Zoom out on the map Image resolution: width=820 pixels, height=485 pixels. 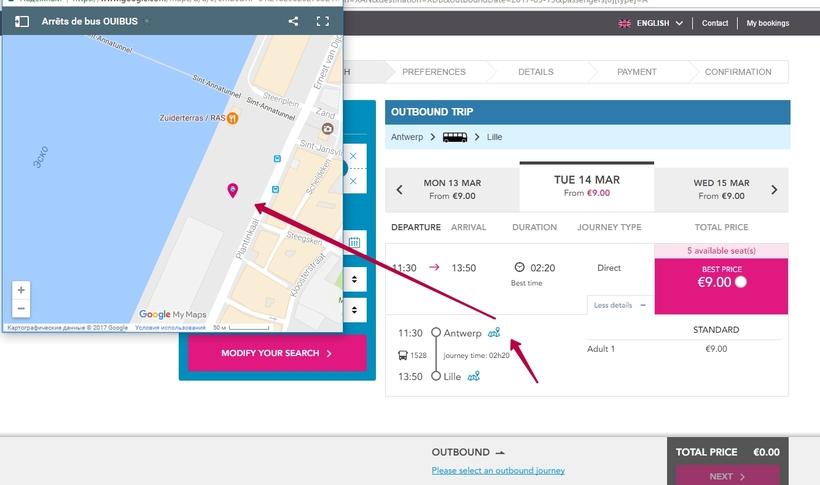pyautogui.click(x=21, y=308)
